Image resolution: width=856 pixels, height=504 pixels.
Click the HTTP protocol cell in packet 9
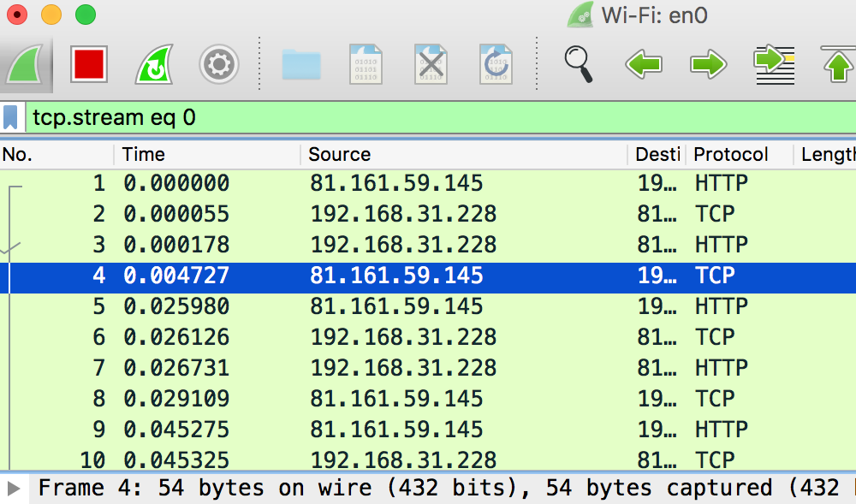721,430
